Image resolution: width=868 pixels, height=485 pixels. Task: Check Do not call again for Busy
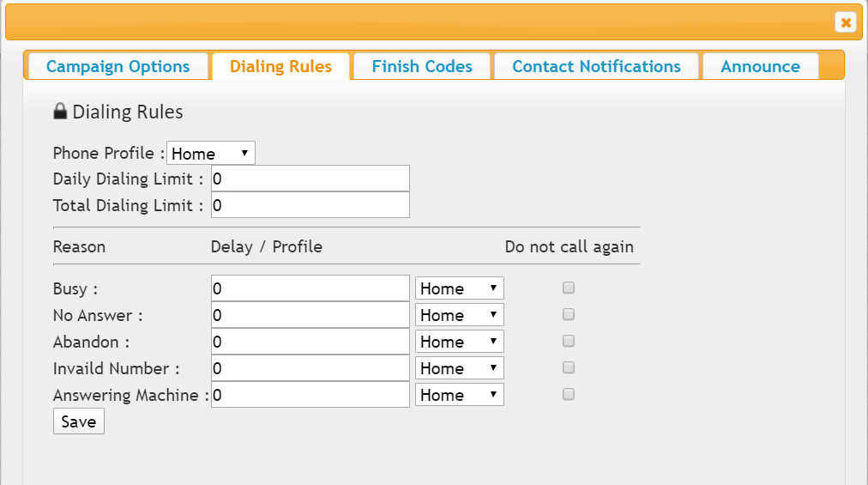(x=568, y=288)
